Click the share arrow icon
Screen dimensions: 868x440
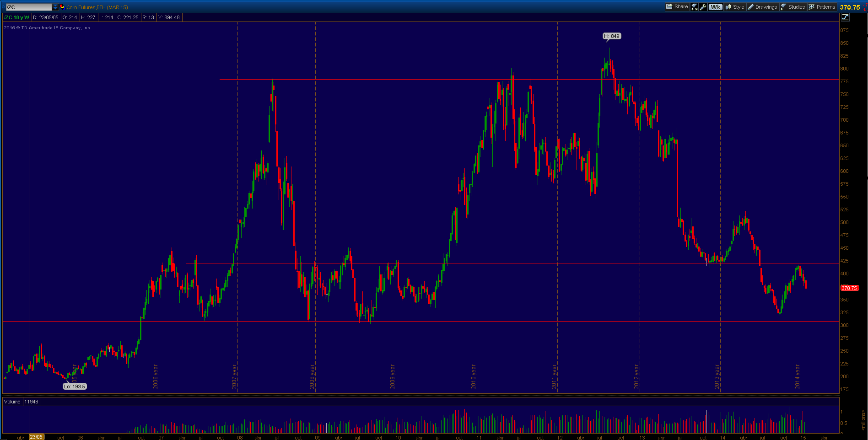point(669,7)
